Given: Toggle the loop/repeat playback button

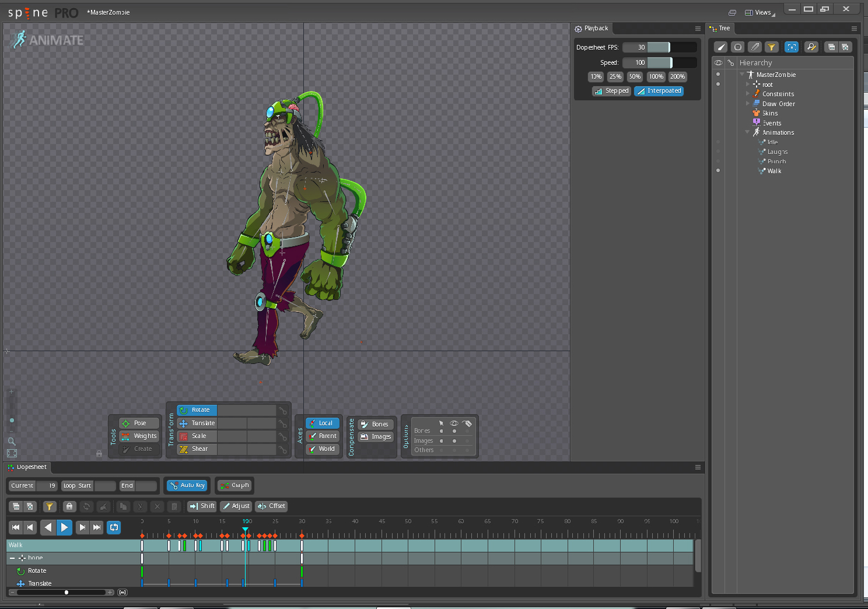Looking at the screenshot, I should tap(114, 527).
